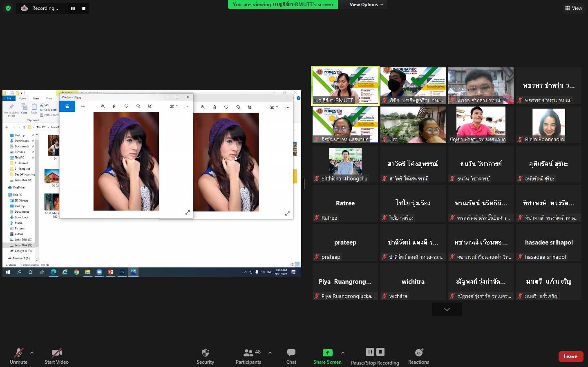
Task: Click the Add to plus icon in Photos
Action: (83, 107)
